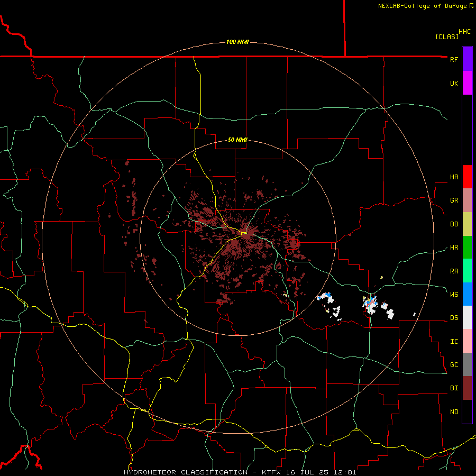
Task: Click the UK legend label
Action: [x=454, y=84]
